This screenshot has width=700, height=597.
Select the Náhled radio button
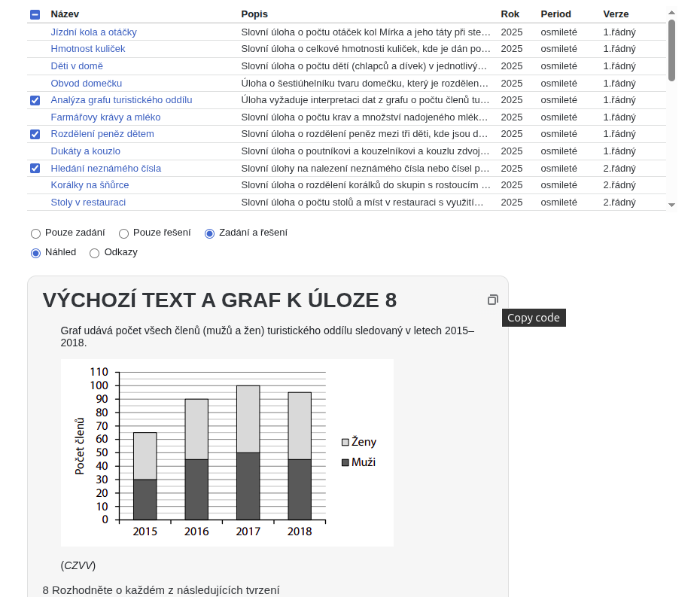(35, 253)
